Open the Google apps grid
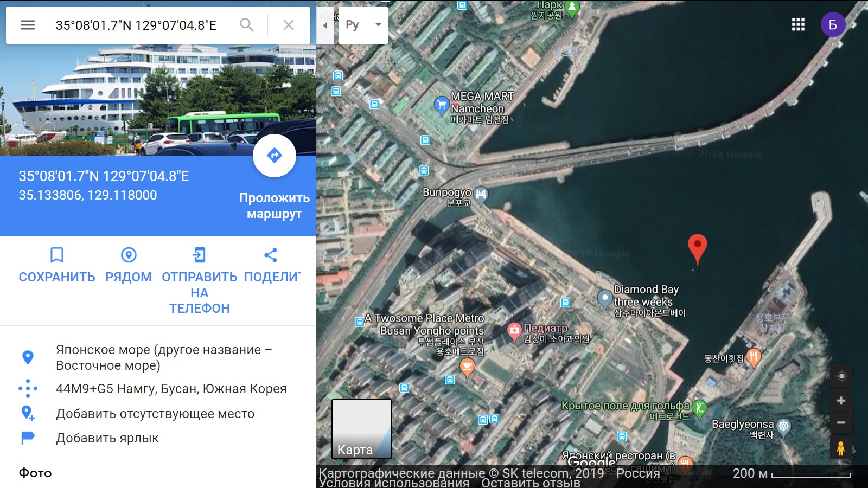Image resolution: width=868 pixels, height=488 pixels. point(798,24)
